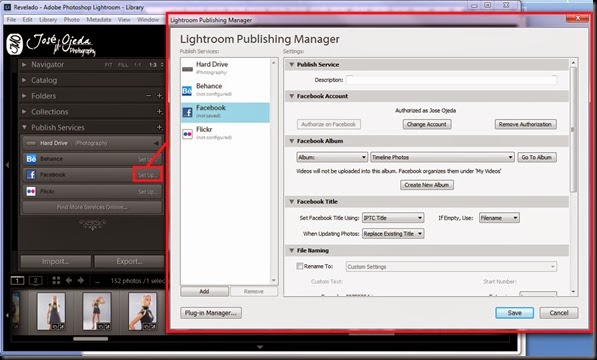Viewport: 597px width, 360px height.
Task: Expand the Catalog panel
Action: [x=24, y=80]
